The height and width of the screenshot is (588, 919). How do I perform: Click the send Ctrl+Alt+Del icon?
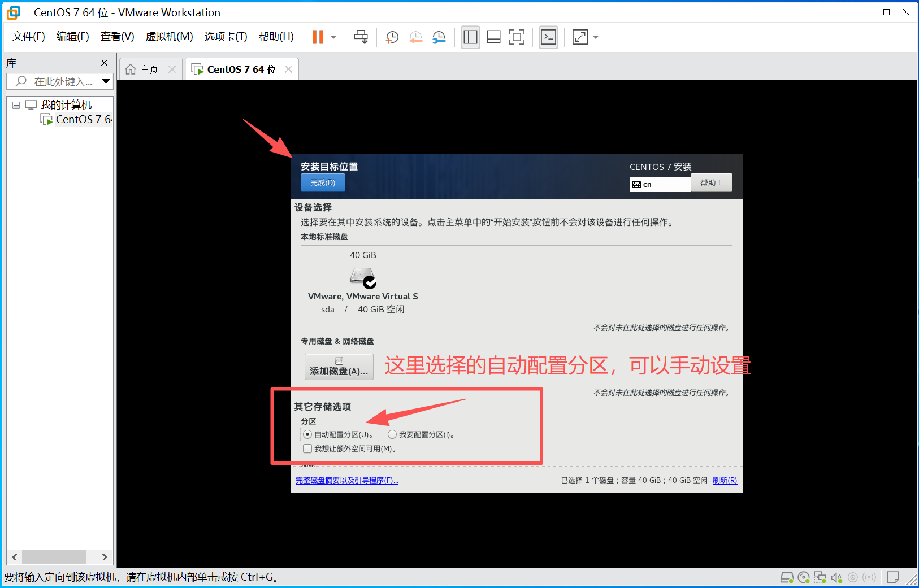click(x=361, y=37)
